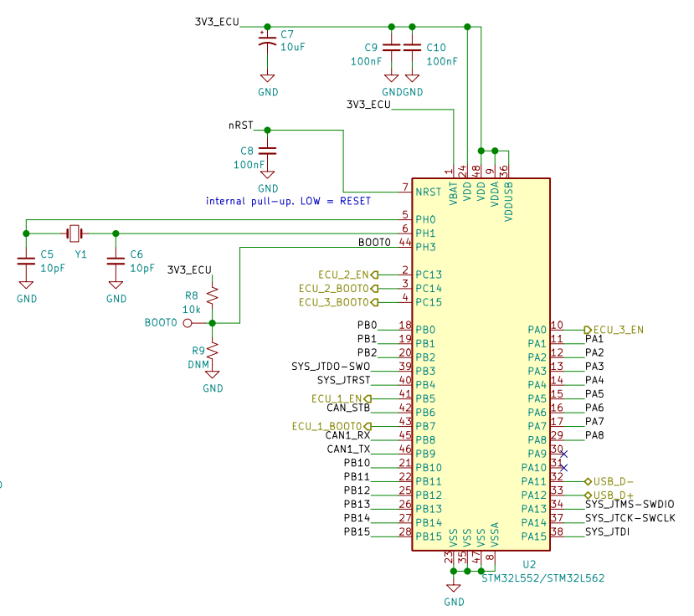Select the nRST net label
694x616 pixels.
(240, 126)
